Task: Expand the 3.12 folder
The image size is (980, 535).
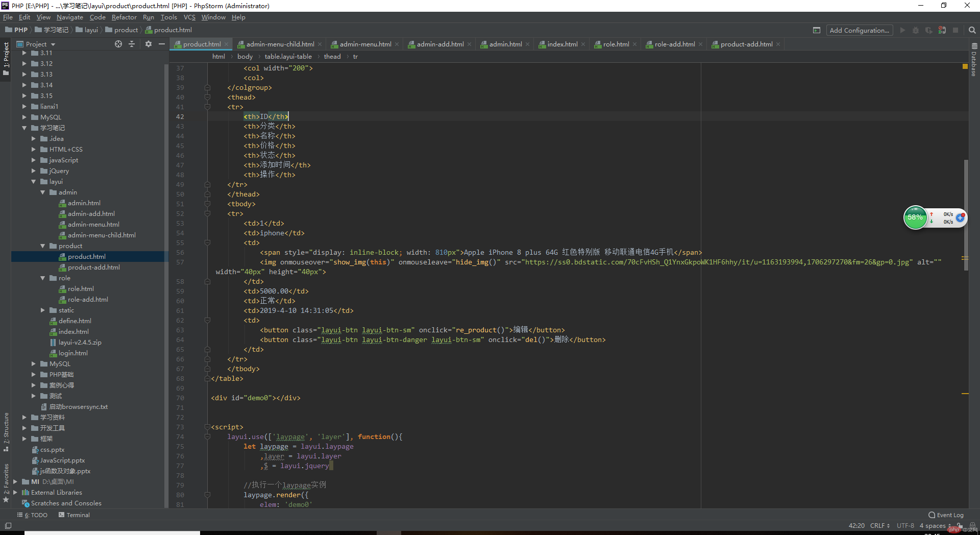Action: pos(24,64)
